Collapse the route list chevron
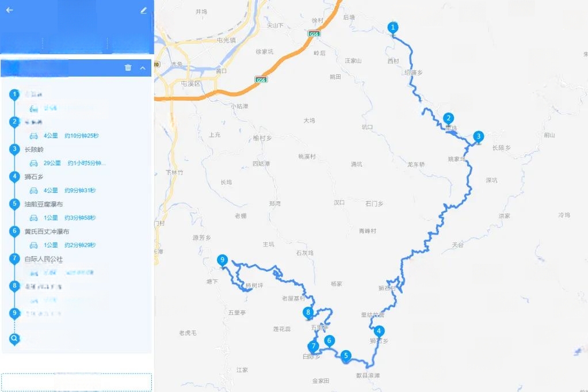The height and width of the screenshot is (392, 588). pyautogui.click(x=143, y=68)
